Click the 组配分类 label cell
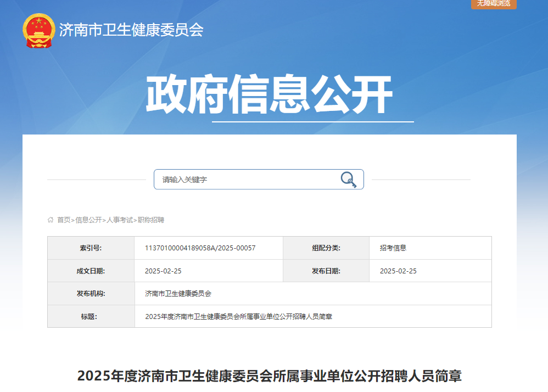Screen dimensions: 548x392 (326, 248)
